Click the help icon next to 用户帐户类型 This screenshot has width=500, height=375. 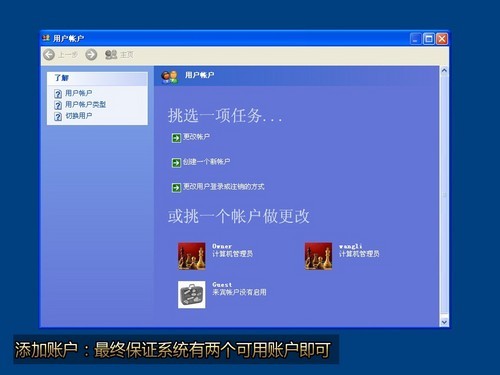click(58, 105)
